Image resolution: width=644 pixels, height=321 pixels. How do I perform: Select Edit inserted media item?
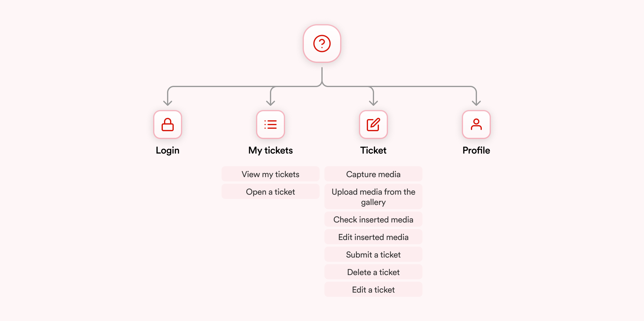coord(373,237)
